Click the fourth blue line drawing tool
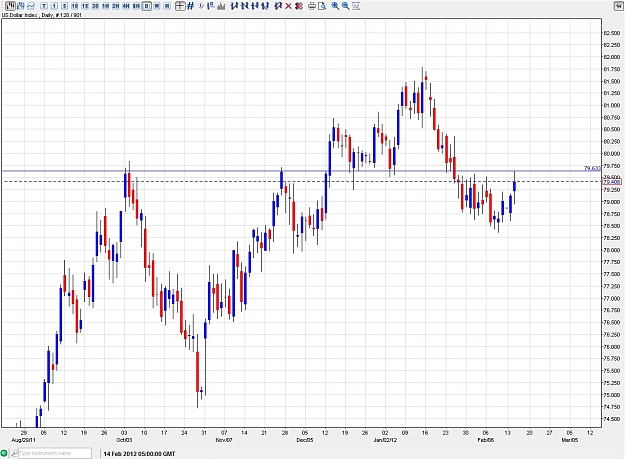This screenshot has width=625, height=459. point(264,6)
